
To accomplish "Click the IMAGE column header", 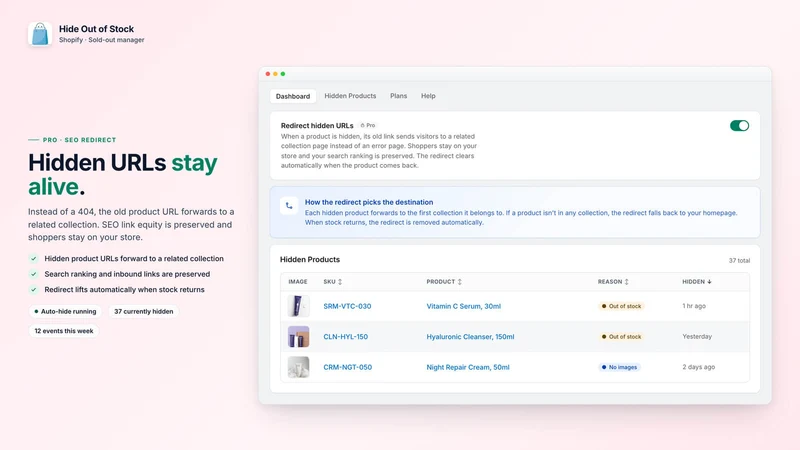I will point(297,282).
